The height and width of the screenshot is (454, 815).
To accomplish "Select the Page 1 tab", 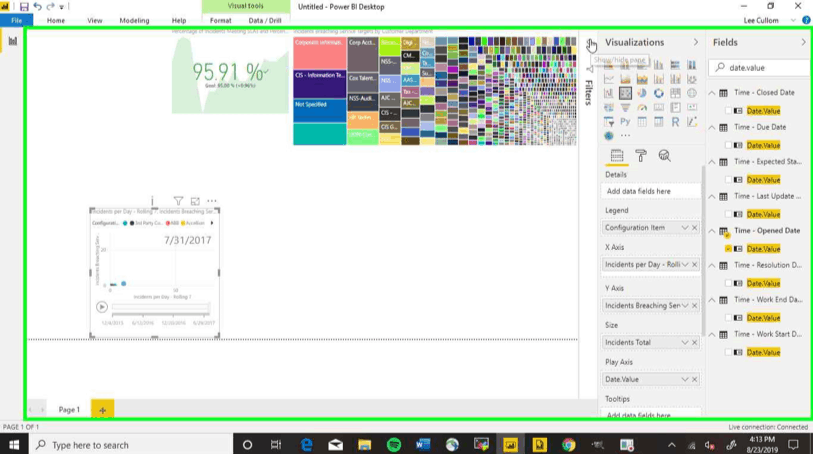I will [69, 410].
